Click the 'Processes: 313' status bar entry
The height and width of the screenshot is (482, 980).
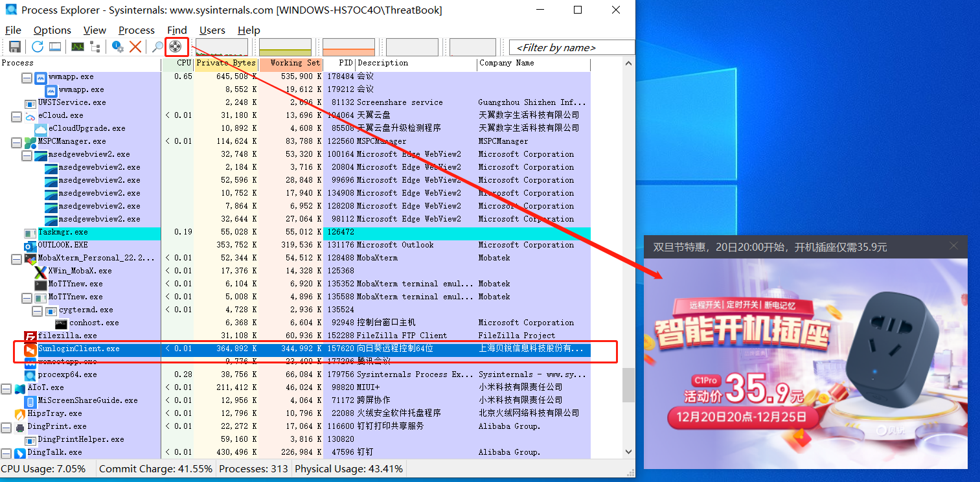(x=253, y=468)
